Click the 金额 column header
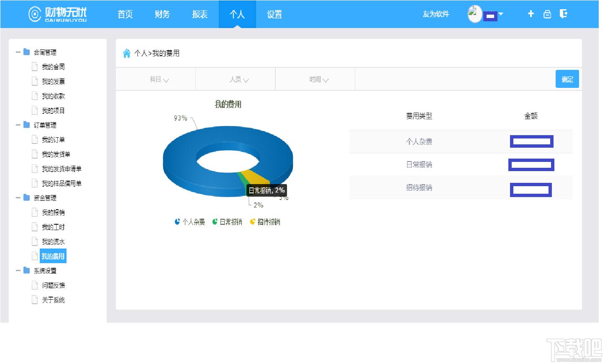 point(531,116)
